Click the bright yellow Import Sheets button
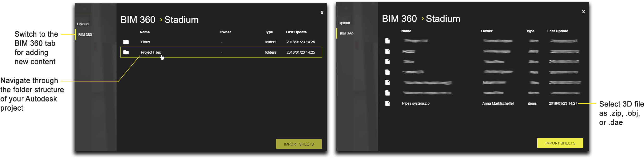Screen dimensions: 644x158 click(560, 143)
